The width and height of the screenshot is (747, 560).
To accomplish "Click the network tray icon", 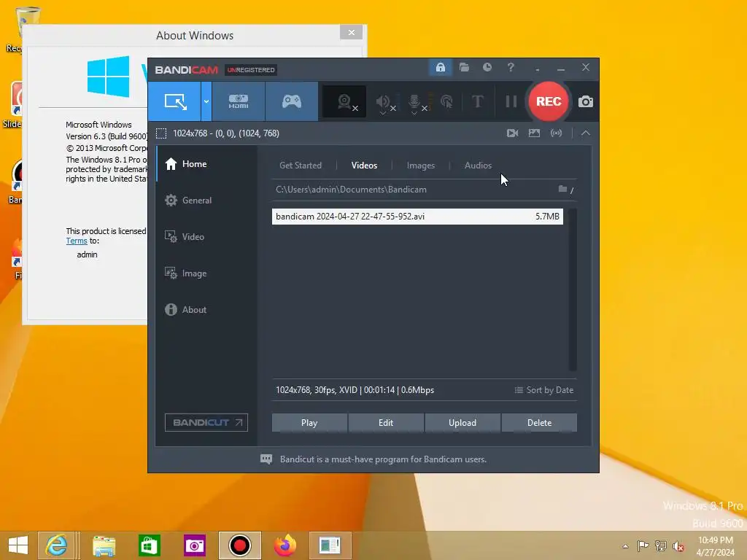I will tap(661, 546).
